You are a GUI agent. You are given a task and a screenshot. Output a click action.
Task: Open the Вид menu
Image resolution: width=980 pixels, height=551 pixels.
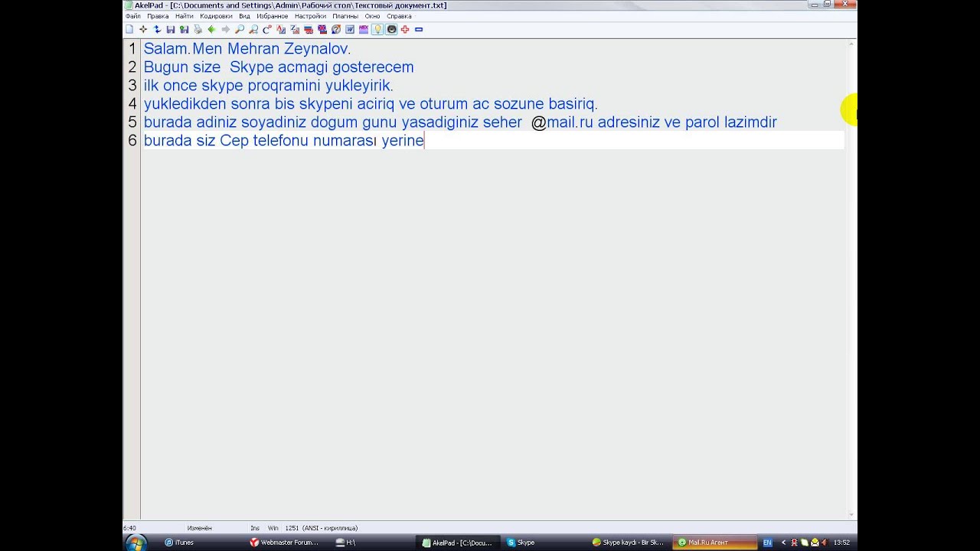(x=244, y=16)
